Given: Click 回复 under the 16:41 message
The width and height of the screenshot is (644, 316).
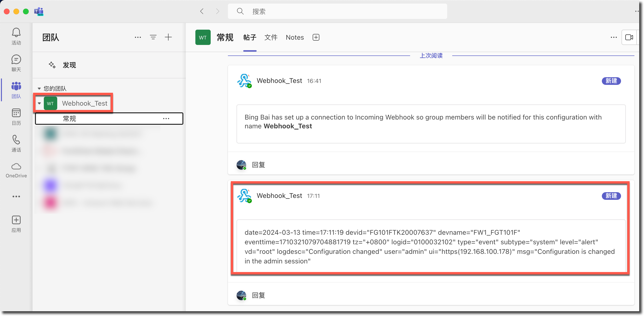Looking at the screenshot, I should (x=258, y=165).
